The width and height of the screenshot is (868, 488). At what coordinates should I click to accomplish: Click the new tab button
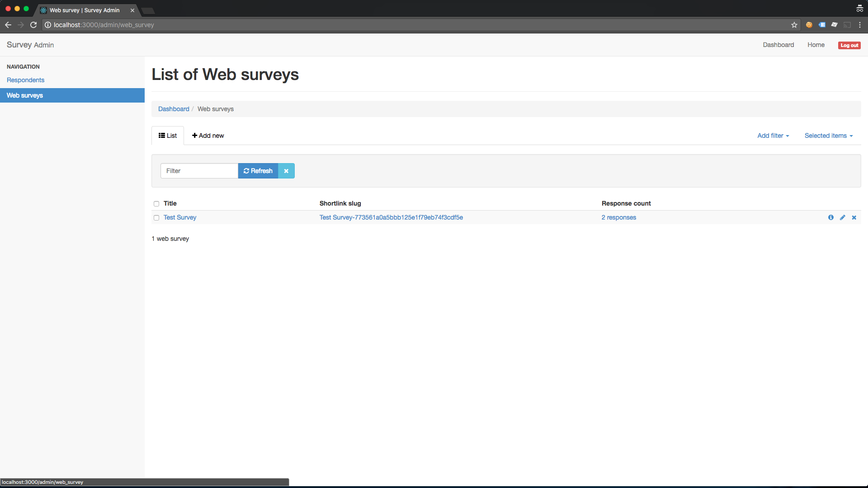point(148,10)
